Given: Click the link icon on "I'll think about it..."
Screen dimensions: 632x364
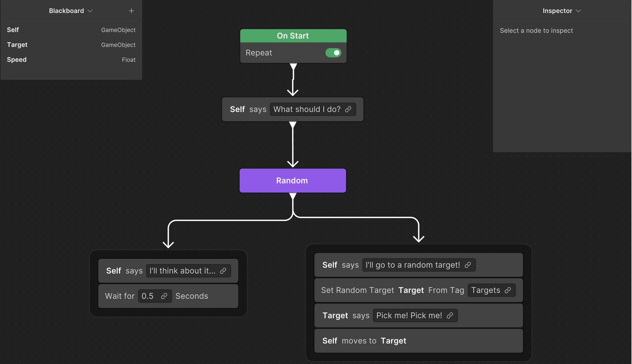Looking at the screenshot, I should (223, 271).
